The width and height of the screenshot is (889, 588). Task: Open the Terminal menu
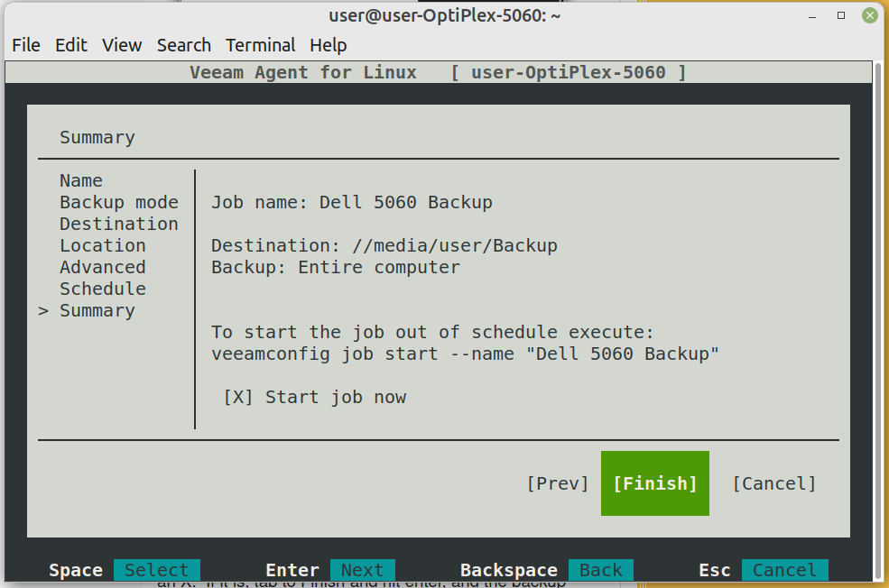[x=260, y=45]
